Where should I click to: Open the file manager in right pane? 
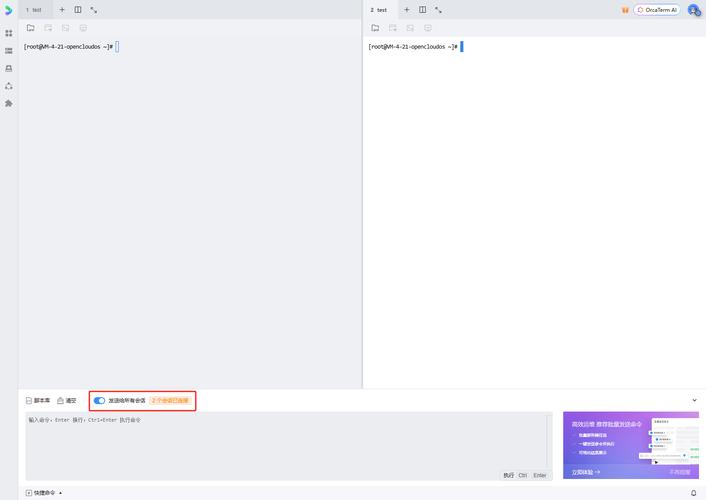point(375,28)
